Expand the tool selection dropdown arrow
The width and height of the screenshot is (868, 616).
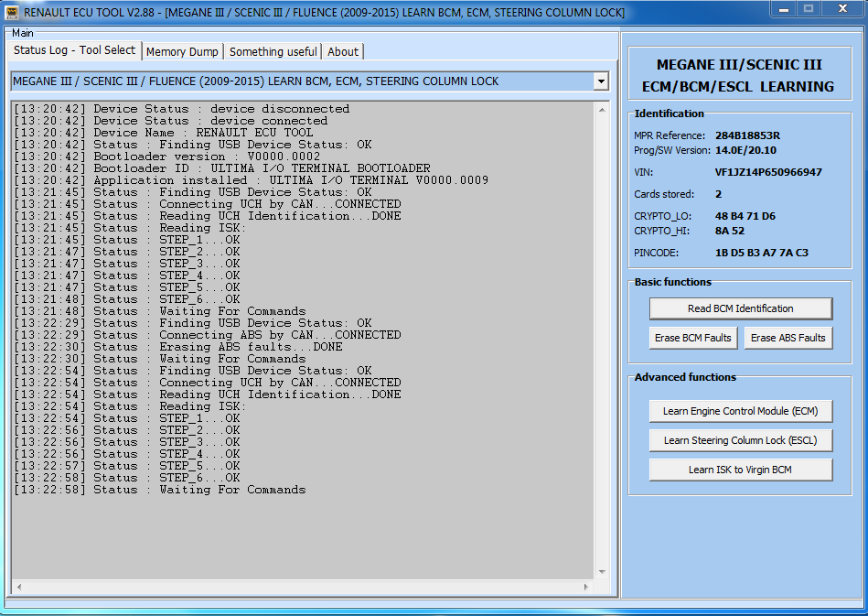(x=601, y=81)
